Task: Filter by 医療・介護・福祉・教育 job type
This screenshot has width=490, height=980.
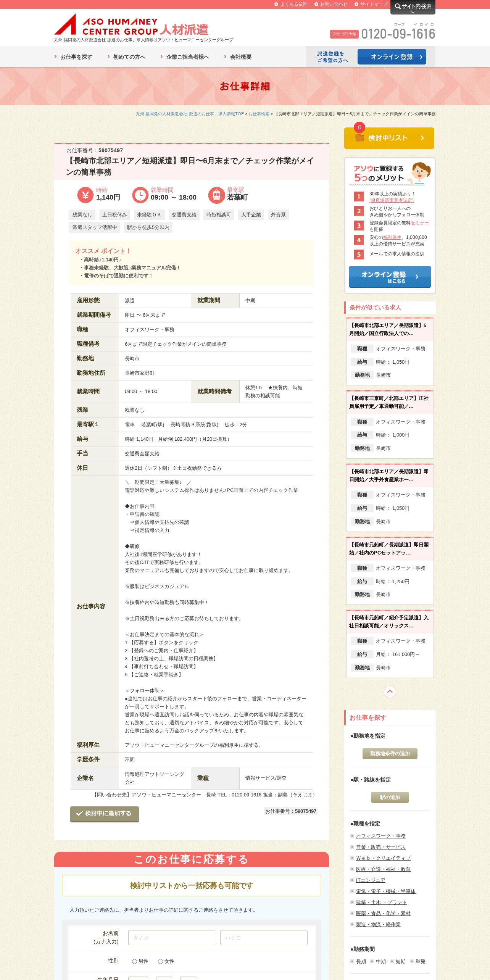Action: pos(383,869)
